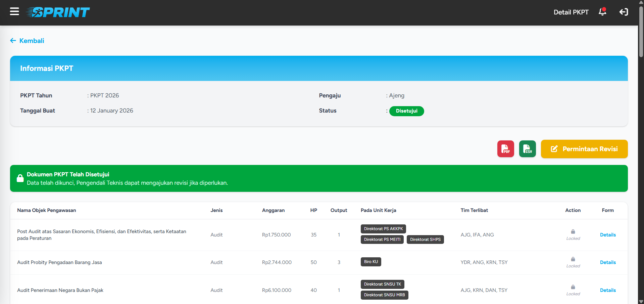Click the Rp6.100.000 budget cell
Image resolution: width=644 pixels, height=304 pixels.
pos(277,290)
